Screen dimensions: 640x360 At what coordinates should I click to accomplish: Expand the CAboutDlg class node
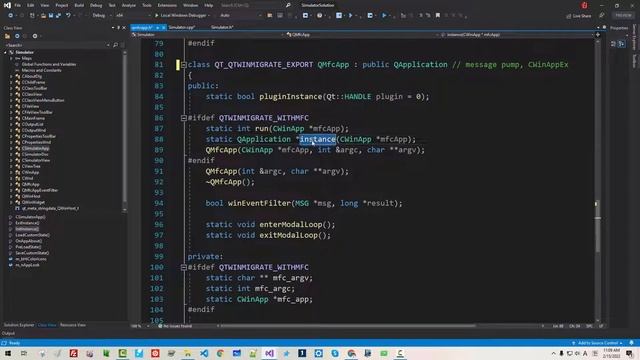(x=11, y=76)
